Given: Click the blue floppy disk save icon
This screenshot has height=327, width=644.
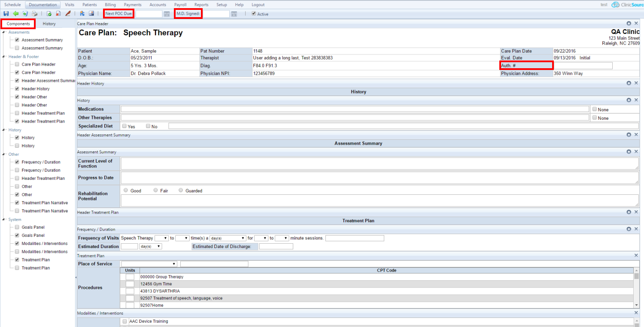Looking at the screenshot, I should click(6, 14).
